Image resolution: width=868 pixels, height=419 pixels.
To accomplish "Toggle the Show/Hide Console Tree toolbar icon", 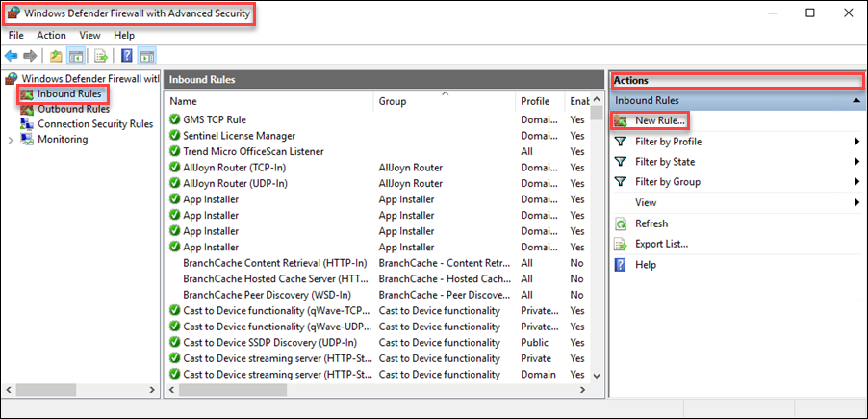I will click(x=75, y=56).
